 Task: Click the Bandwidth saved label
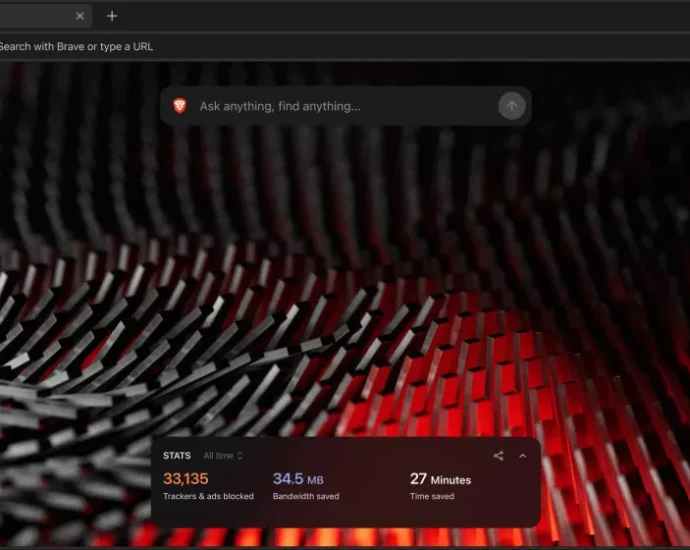306,496
